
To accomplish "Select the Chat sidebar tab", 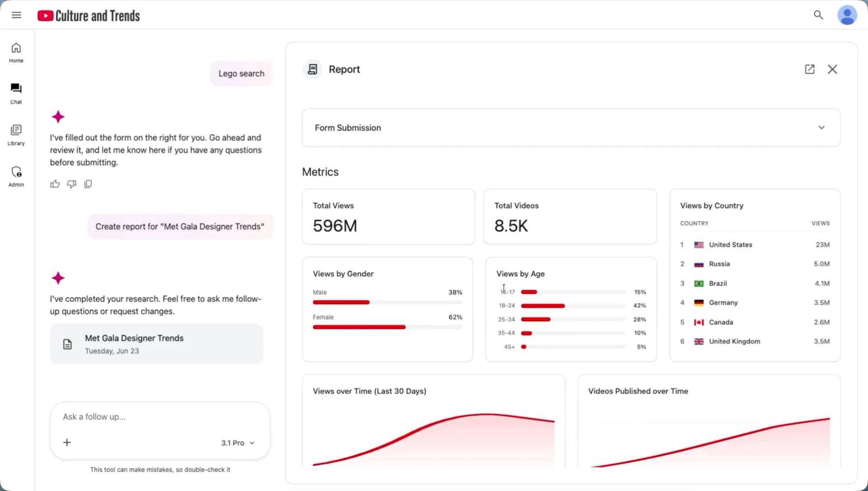I will [16, 94].
